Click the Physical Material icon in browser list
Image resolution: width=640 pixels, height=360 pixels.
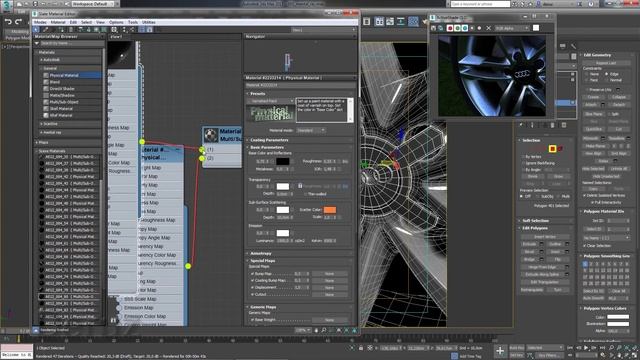[46, 76]
